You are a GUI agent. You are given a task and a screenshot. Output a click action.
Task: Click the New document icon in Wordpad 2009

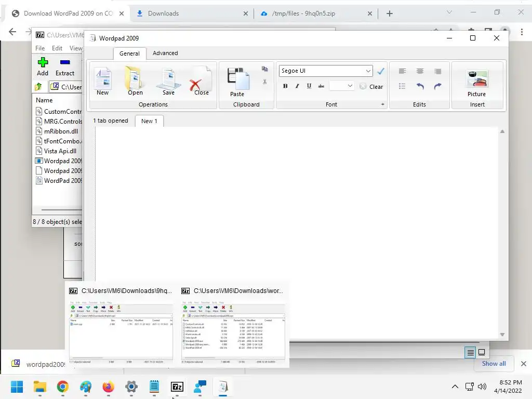103,82
